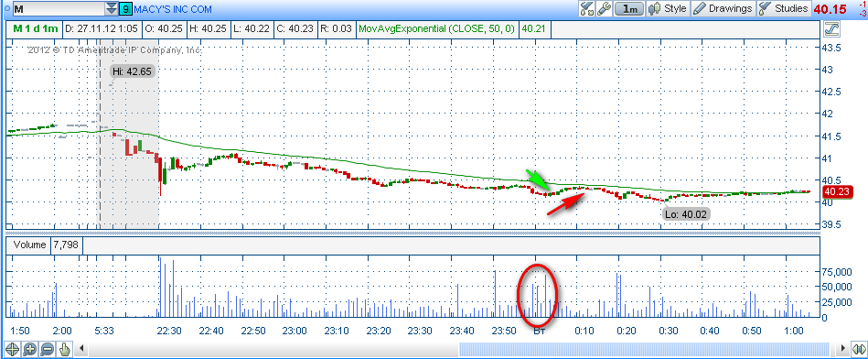
Task: Click the scroll right arrow
Action: pyautogui.click(x=843, y=349)
